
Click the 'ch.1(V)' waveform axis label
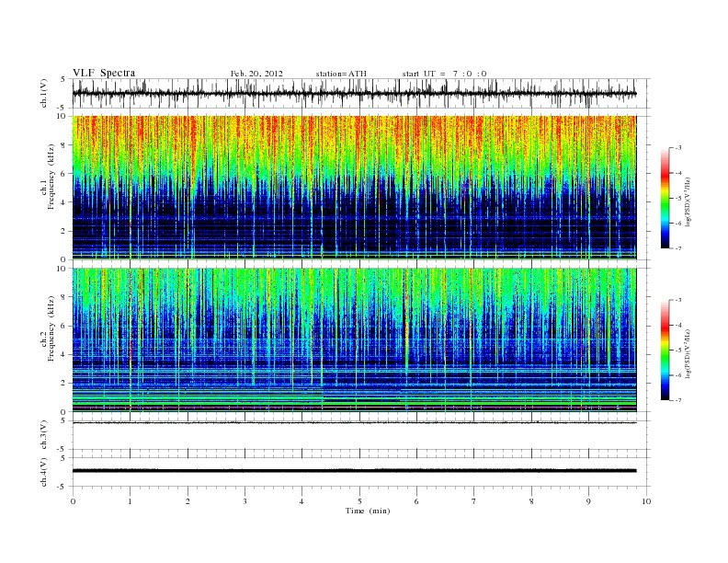point(44,93)
